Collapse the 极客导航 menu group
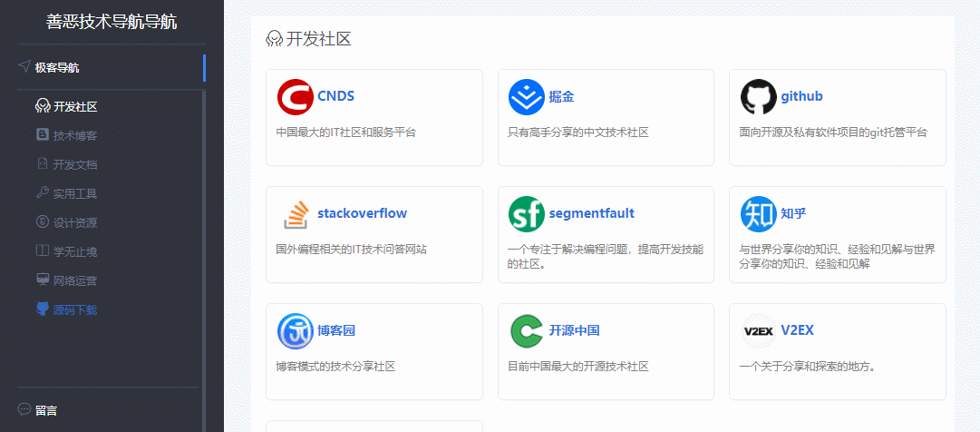Image resolution: width=980 pixels, height=432 pixels. (57, 67)
